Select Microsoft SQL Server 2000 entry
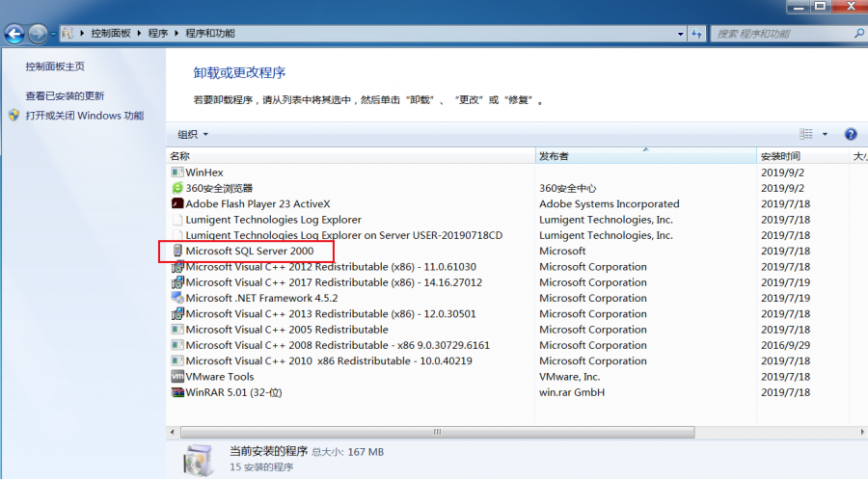Image resolution: width=868 pixels, height=479 pixels. click(x=249, y=251)
